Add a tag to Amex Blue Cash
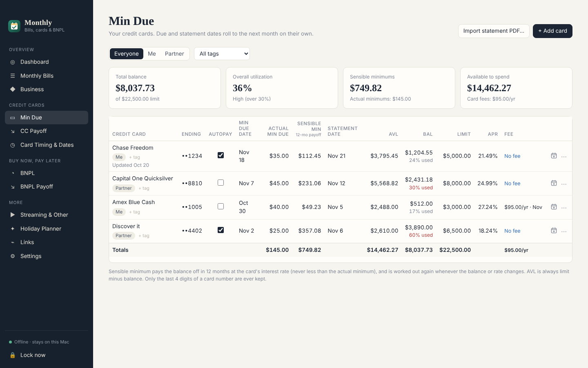Viewport: 588px width, 368px height. pyautogui.click(x=134, y=212)
